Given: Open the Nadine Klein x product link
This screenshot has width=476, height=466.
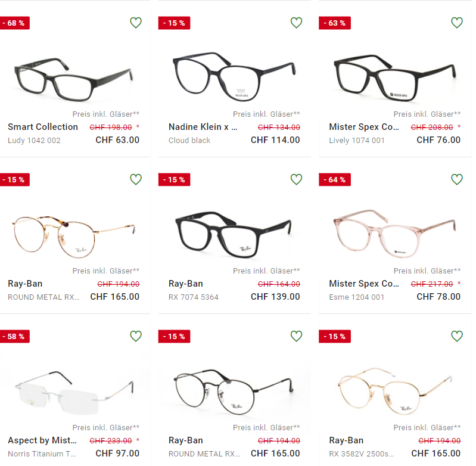Looking at the screenshot, I should tap(203, 126).
